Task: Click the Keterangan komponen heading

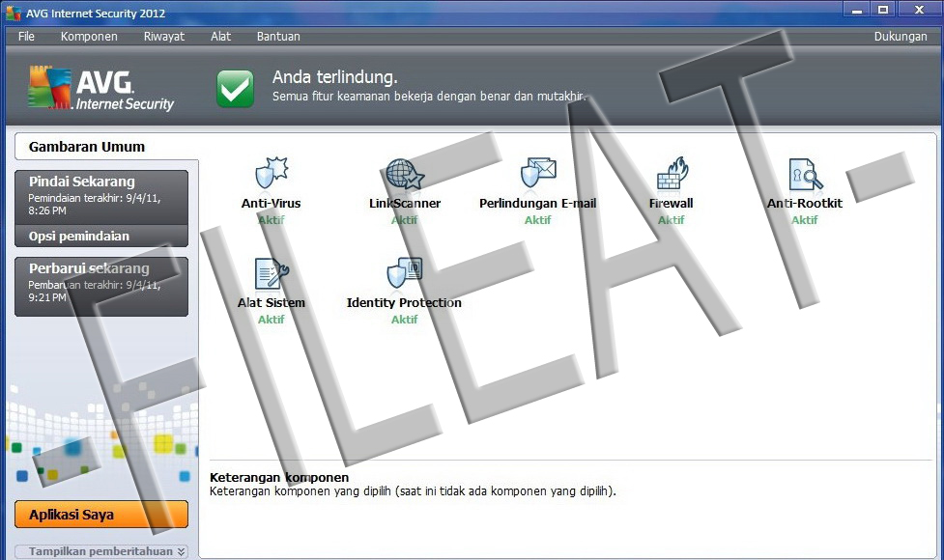Action: pyautogui.click(x=279, y=478)
